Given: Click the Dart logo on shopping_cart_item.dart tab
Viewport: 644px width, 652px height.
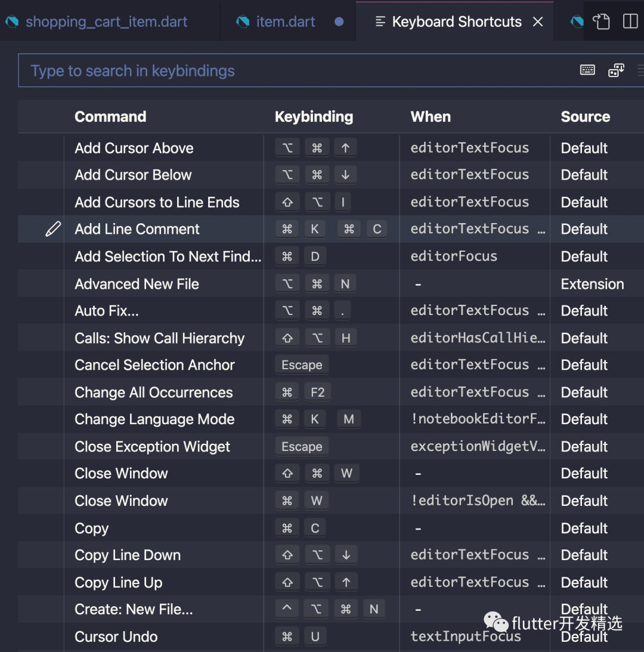Looking at the screenshot, I should point(11,21).
